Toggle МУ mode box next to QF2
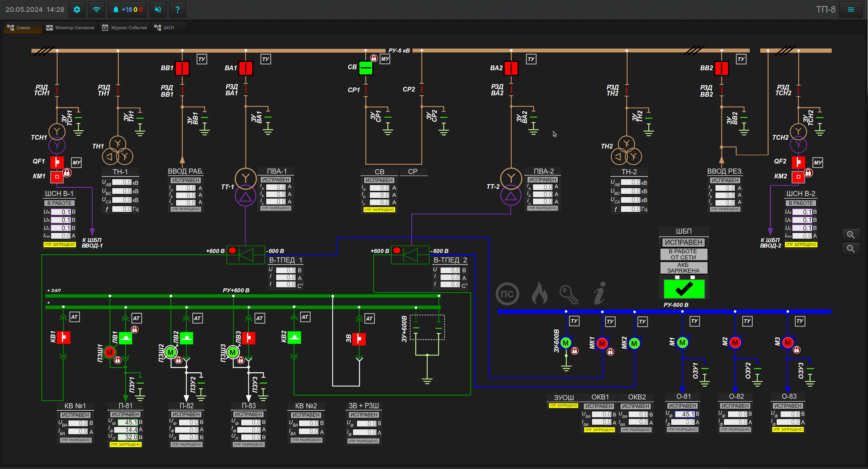Screen dimensions: 868x469 coord(818,162)
